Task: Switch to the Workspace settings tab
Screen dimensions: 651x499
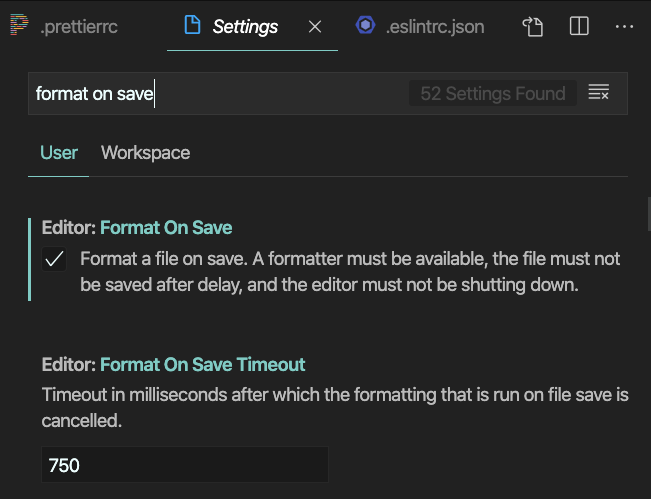Action: pyautogui.click(x=145, y=153)
